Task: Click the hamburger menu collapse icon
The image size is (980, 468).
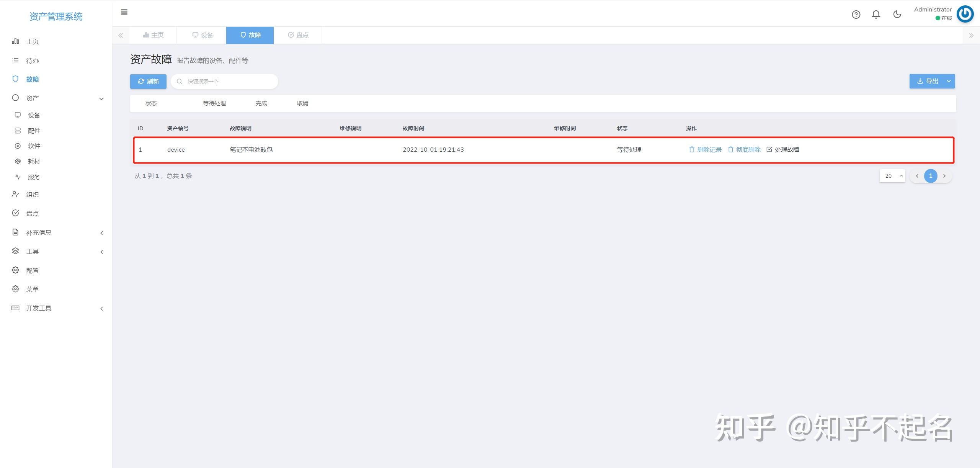Action: pos(124,12)
